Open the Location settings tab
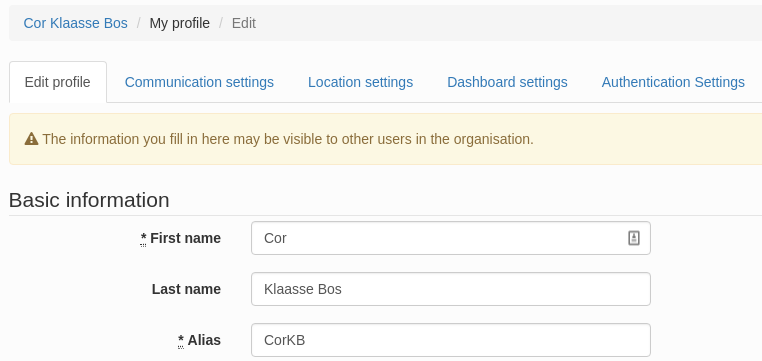This screenshot has width=762, height=361. pos(361,82)
